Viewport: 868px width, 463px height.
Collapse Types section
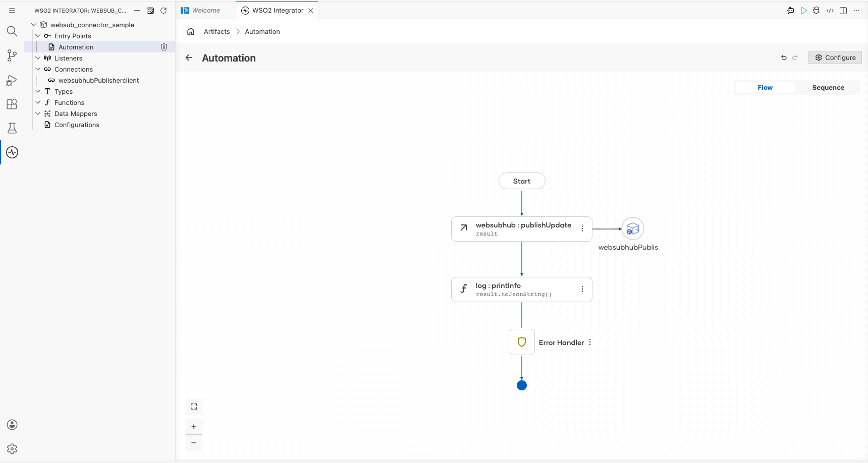[38, 91]
